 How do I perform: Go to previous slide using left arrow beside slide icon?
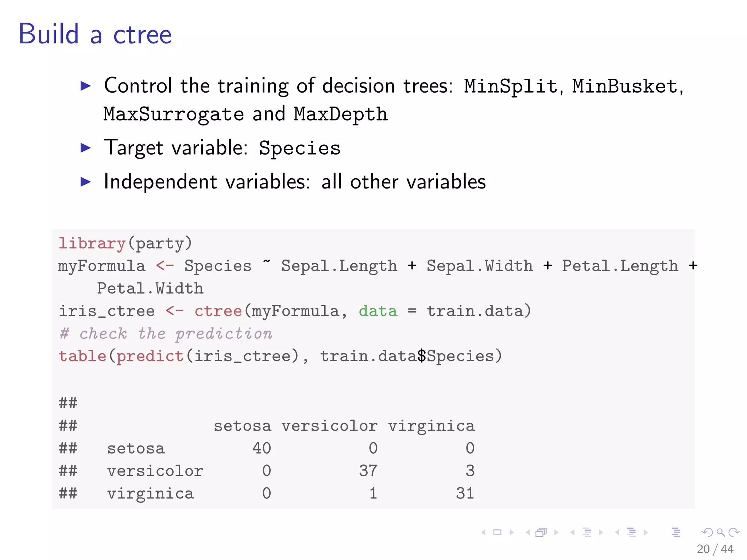point(484,532)
